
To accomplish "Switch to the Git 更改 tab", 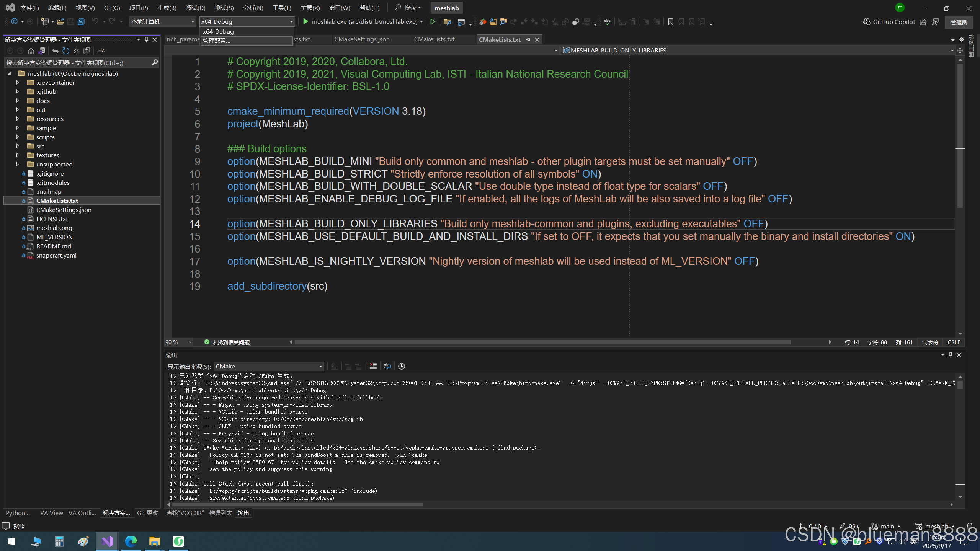I will (x=147, y=513).
